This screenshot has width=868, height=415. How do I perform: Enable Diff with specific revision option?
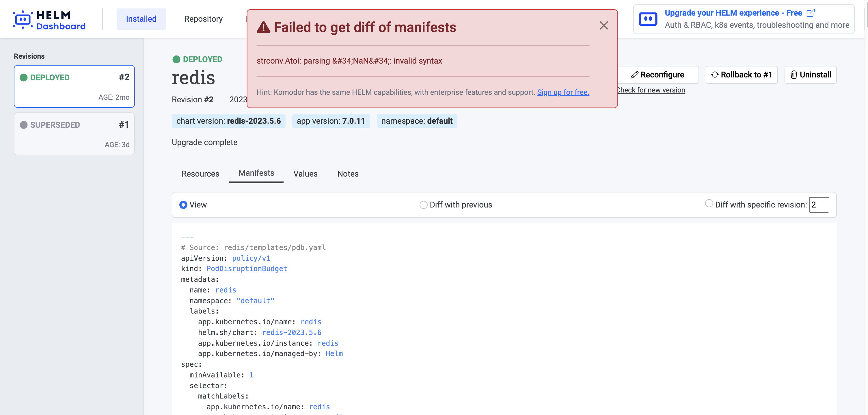709,203
